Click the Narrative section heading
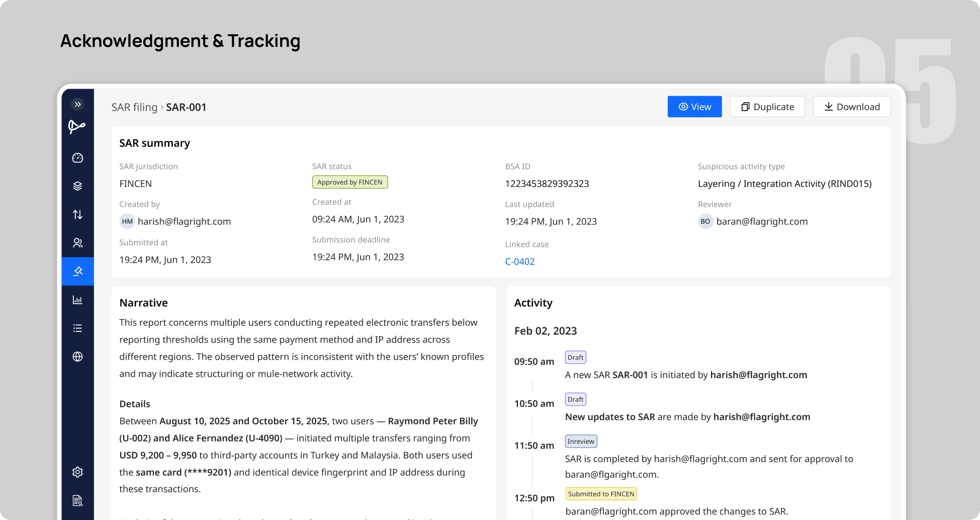The width and height of the screenshot is (980, 520). pyautogui.click(x=144, y=303)
